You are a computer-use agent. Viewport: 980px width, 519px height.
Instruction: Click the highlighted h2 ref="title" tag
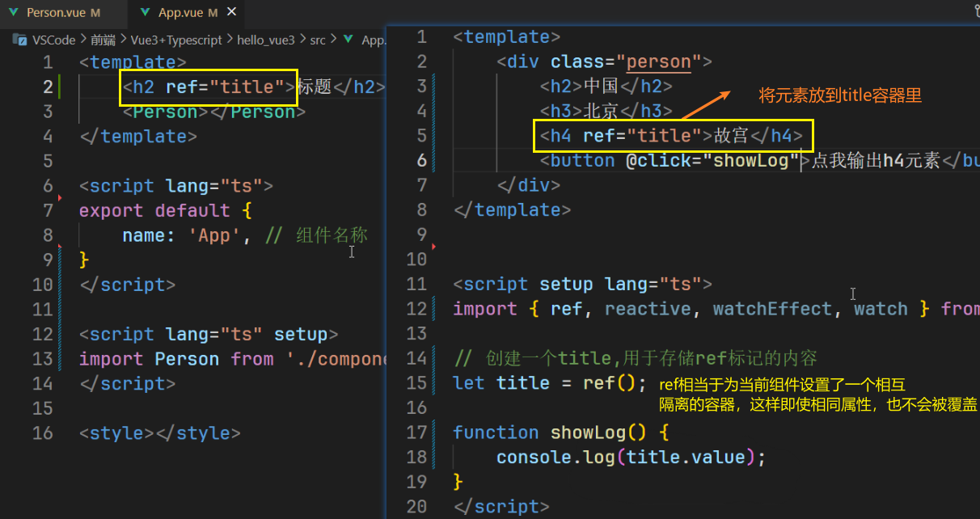(209, 87)
